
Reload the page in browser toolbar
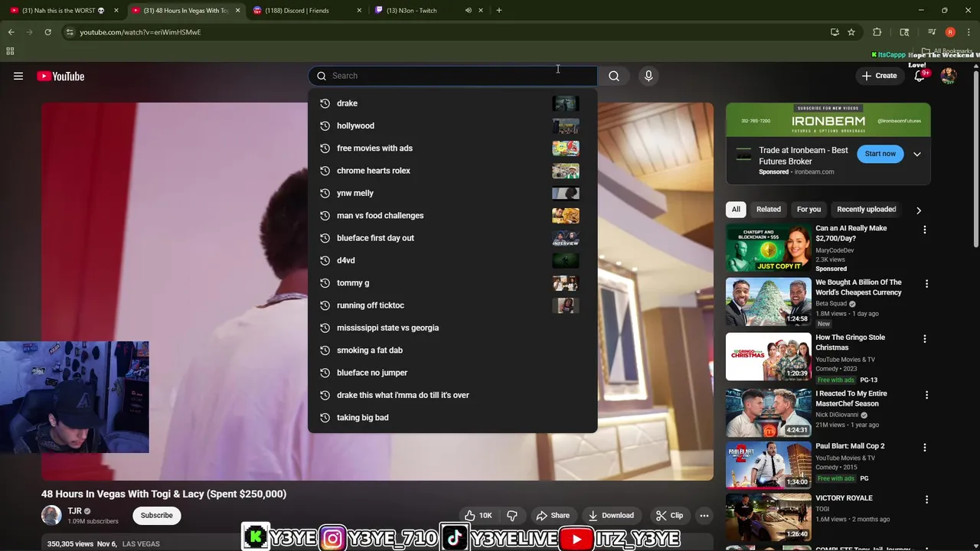pyautogui.click(x=47, y=32)
